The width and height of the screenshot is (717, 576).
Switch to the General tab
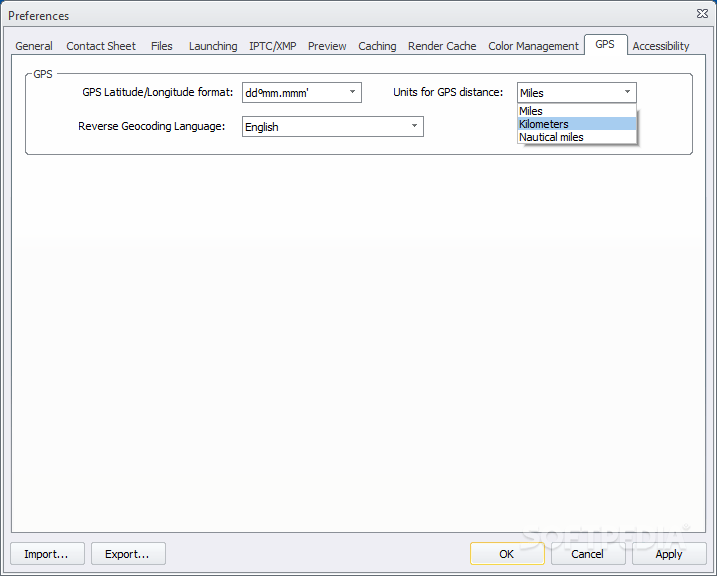[34, 46]
